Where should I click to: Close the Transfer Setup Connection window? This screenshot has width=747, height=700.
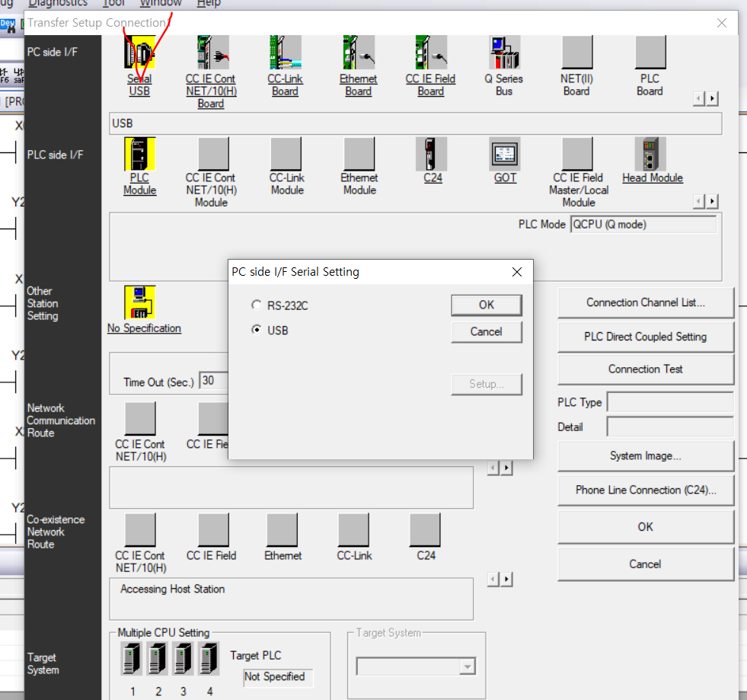point(722,23)
